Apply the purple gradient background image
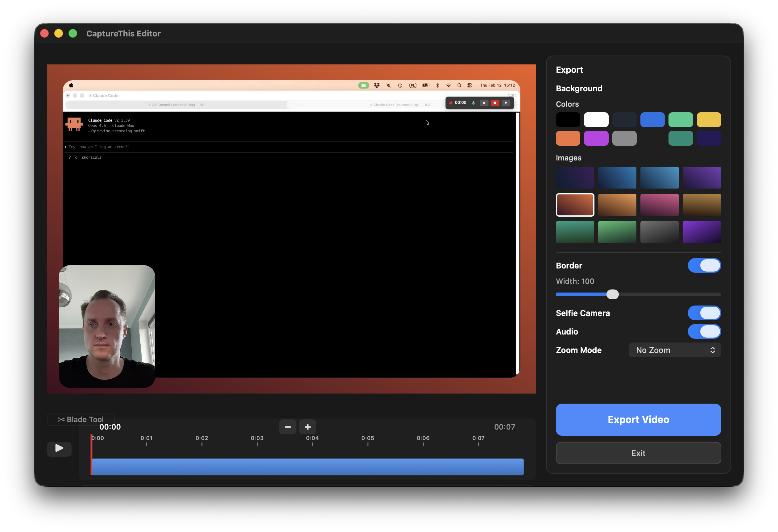The width and height of the screenshot is (778, 532). click(x=702, y=232)
